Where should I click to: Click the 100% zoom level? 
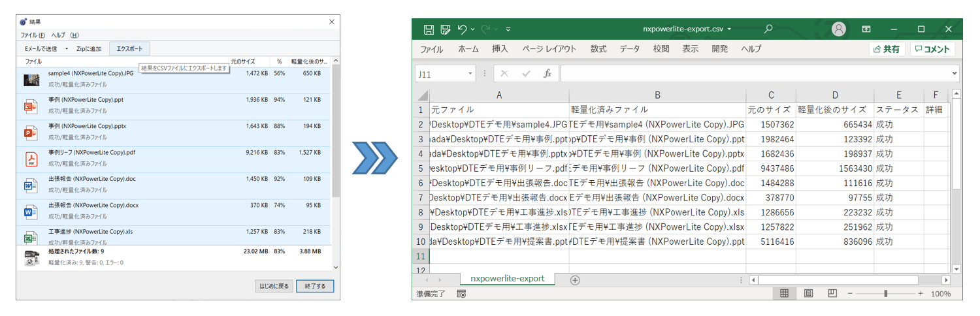click(941, 294)
